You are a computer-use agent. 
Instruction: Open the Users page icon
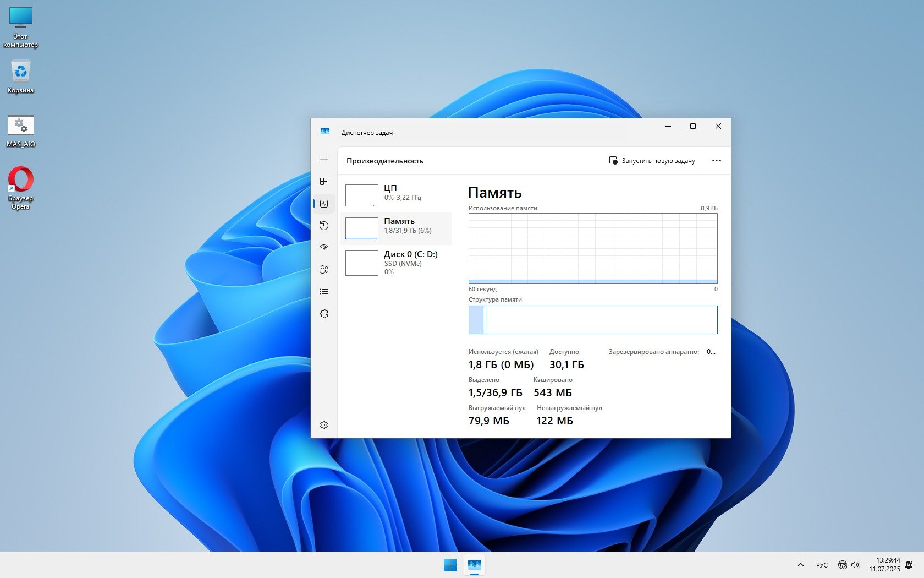[x=324, y=270]
